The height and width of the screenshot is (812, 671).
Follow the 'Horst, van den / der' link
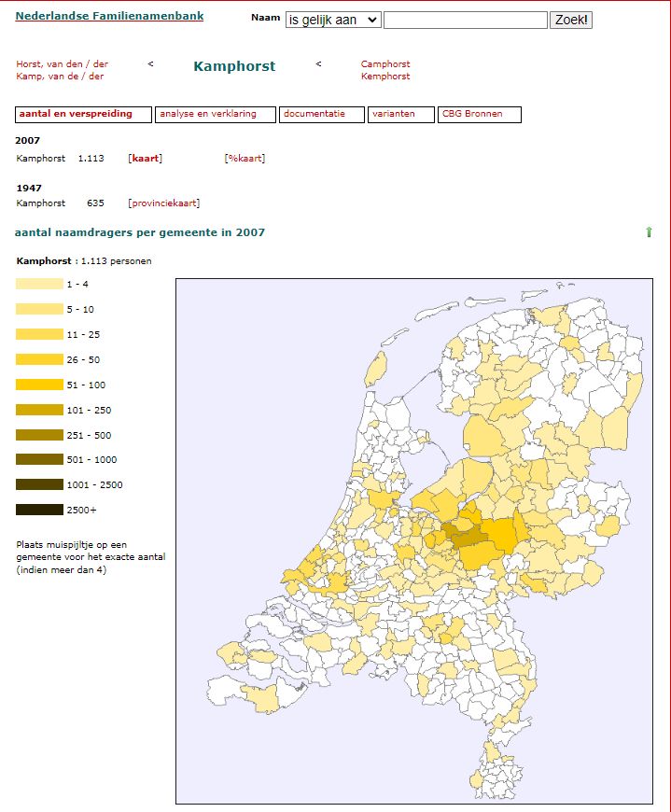coord(63,63)
